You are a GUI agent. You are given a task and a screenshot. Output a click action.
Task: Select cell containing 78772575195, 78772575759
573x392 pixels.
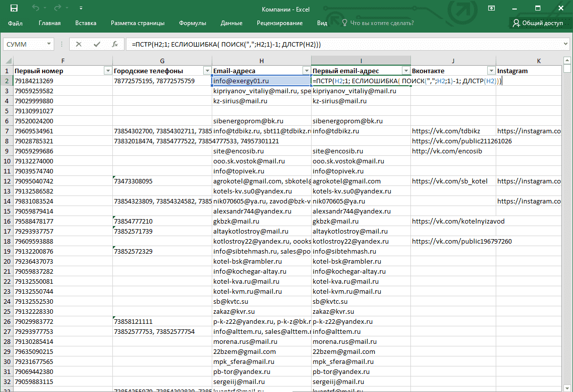point(162,81)
